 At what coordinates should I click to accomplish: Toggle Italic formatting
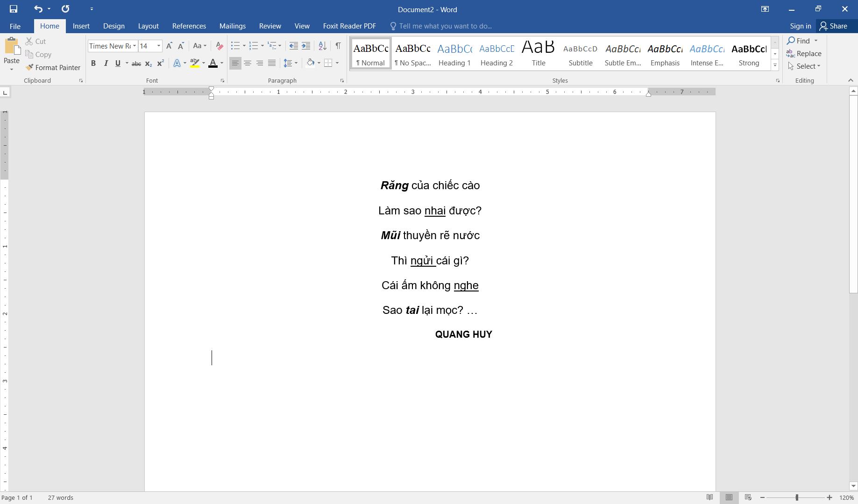pyautogui.click(x=106, y=63)
